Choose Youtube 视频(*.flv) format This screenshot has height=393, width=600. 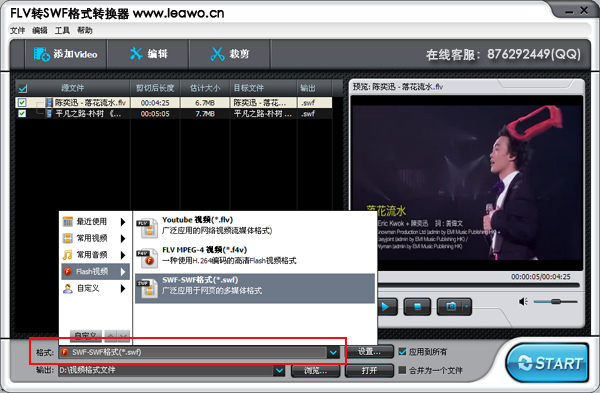point(255,226)
